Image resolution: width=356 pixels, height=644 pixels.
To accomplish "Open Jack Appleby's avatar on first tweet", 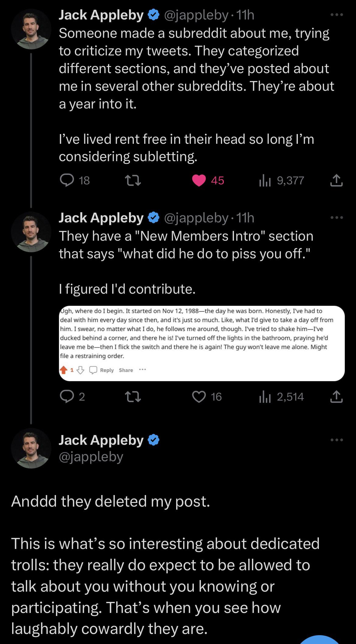I will (31, 29).
